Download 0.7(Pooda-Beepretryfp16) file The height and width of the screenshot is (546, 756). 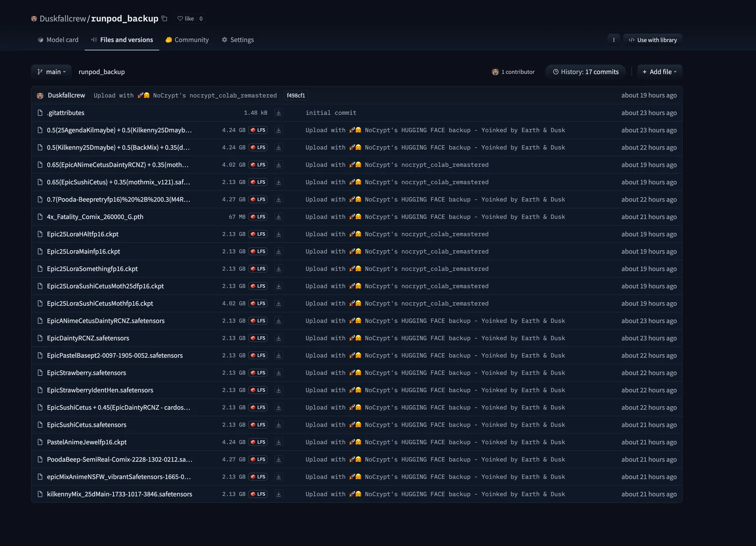pyautogui.click(x=279, y=199)
